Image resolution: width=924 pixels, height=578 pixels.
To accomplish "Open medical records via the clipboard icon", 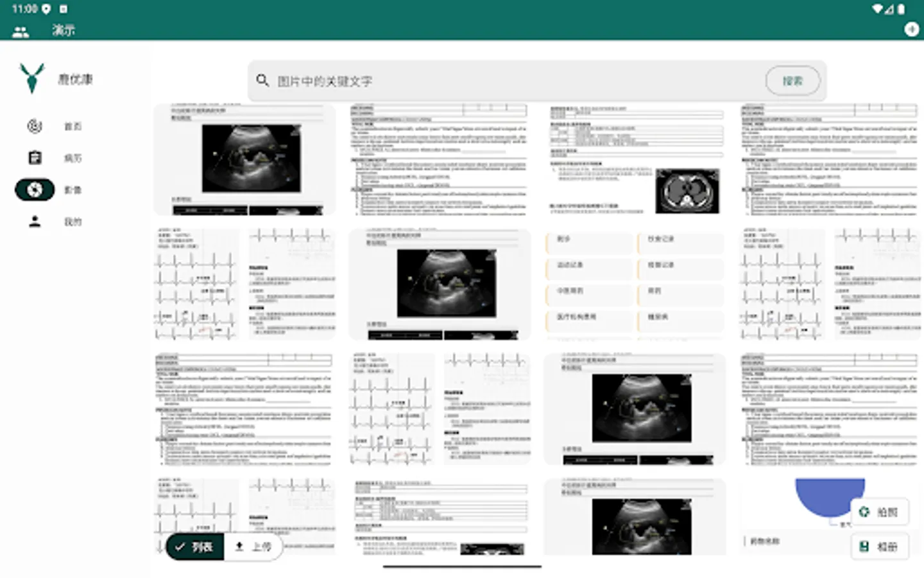I will point(35,157).
